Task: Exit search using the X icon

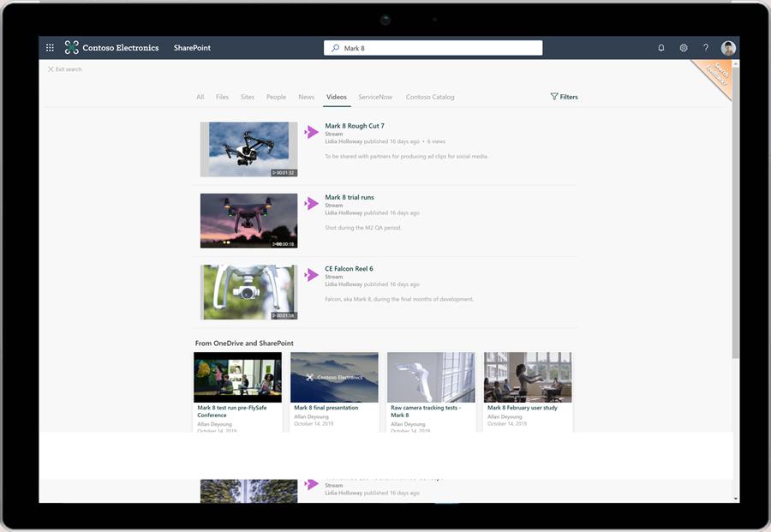Action: coord(51,68)
